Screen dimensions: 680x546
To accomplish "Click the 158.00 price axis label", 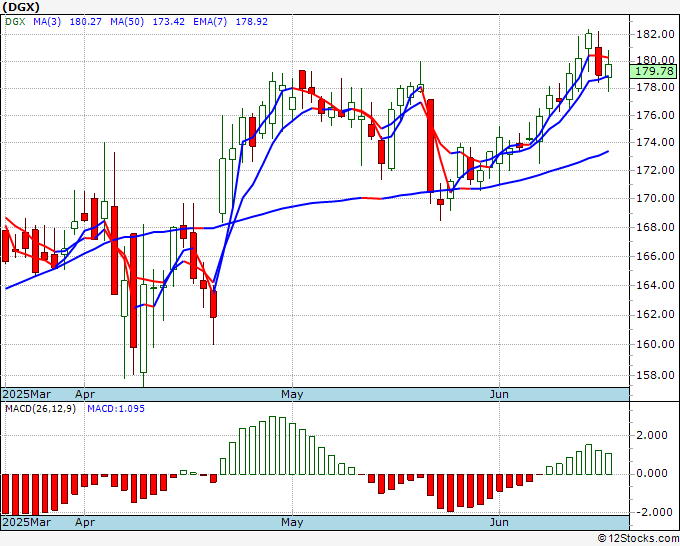I will [655, 375].
